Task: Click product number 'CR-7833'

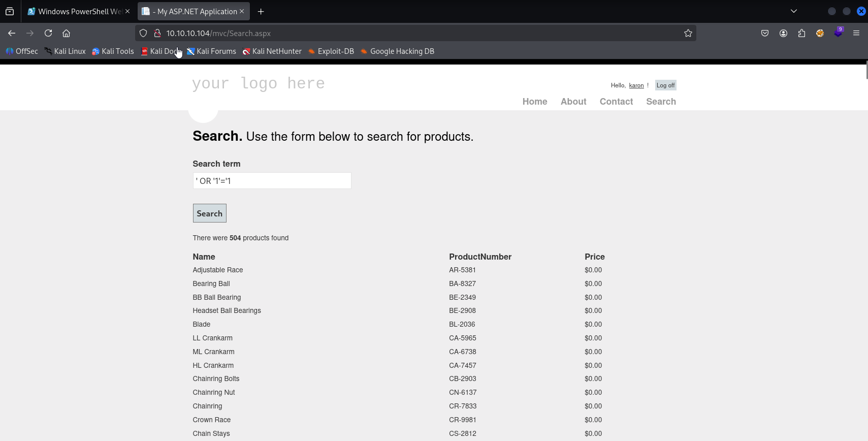Action: (462, 406)
